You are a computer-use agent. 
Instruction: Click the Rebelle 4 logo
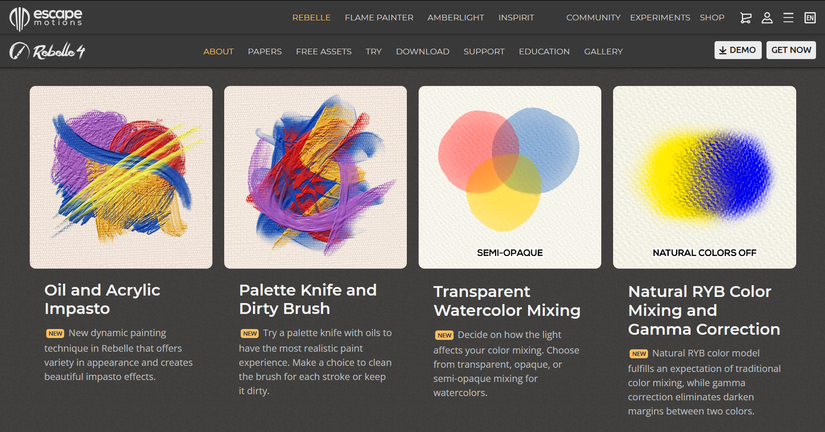(47, 51)
